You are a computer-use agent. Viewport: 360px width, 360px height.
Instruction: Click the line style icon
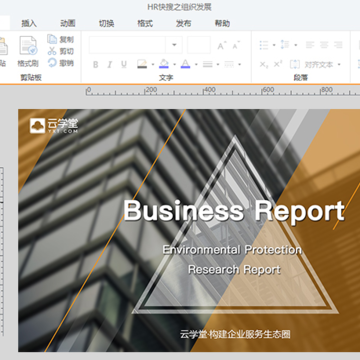tap(208, 64)
